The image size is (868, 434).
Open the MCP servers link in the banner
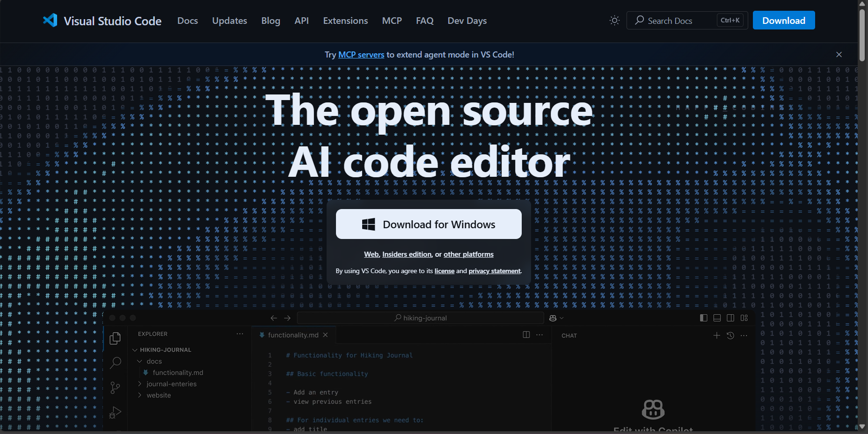[x=361, y=54]
